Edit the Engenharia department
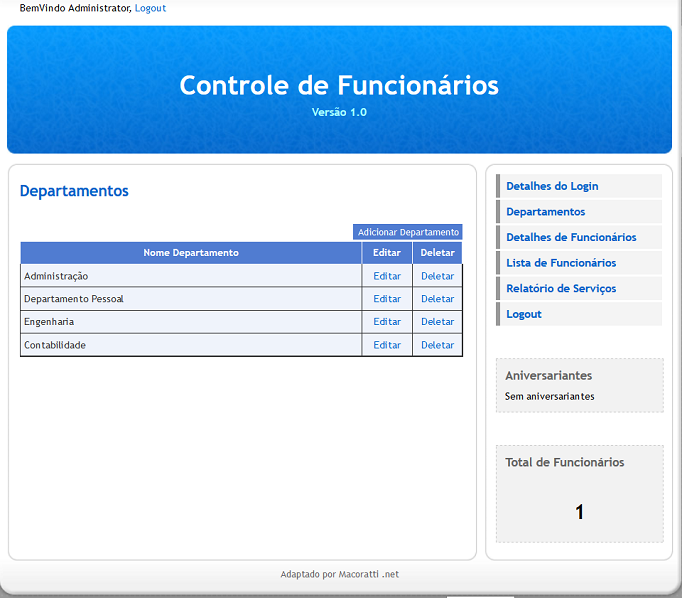Viewport: 682px width, 598px height. [387, 322]
